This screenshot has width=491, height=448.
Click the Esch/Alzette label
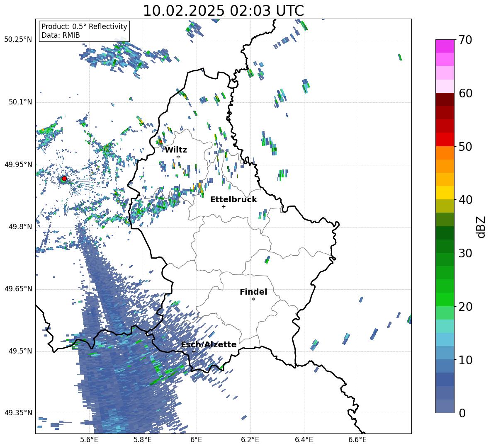209,345
